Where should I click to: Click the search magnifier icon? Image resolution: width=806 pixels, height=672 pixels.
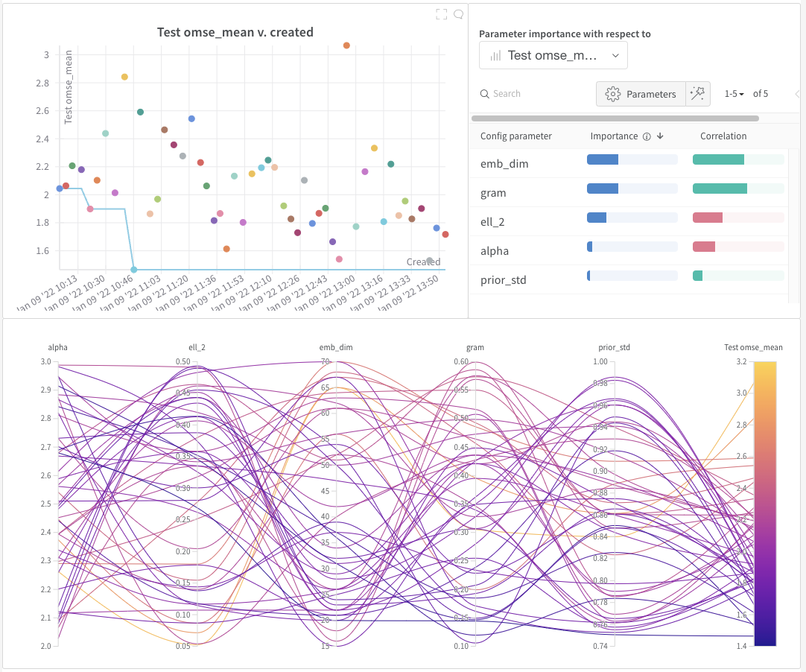tap(484, 94)
